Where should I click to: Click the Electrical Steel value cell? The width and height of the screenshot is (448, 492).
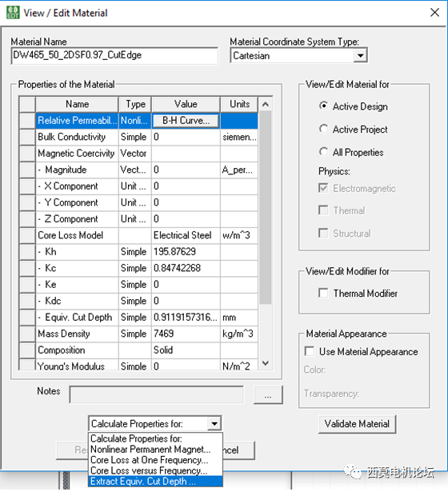coord(186,235)
